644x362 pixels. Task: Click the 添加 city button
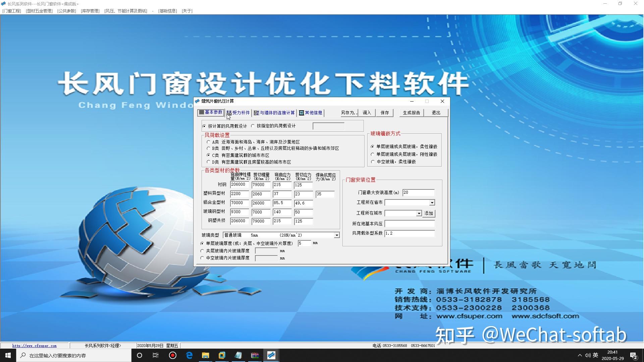point(429,214)
